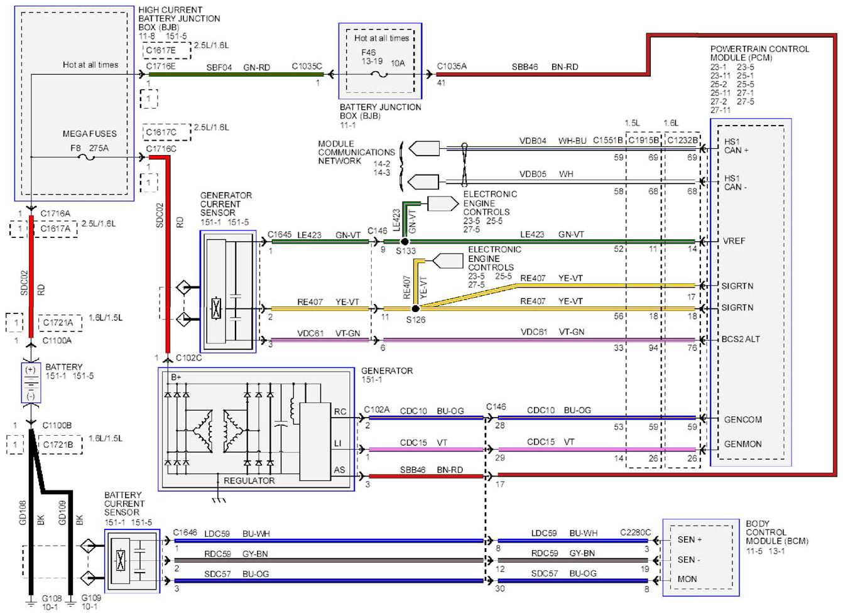Click the F8 275A fuse label
Screen dimensions: 843x616
89,148
